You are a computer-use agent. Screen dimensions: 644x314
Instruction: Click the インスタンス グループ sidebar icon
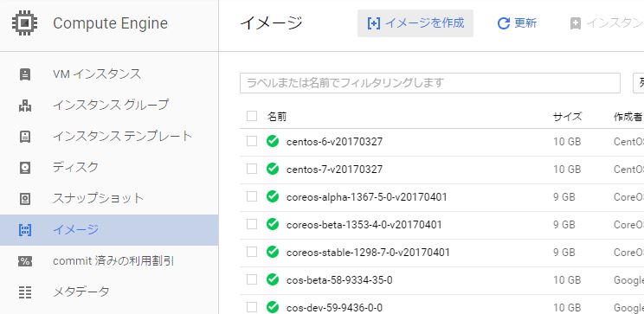point(25,106)
